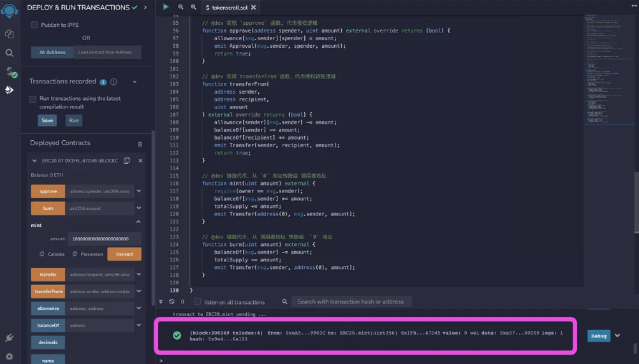Run the recorded transactions

74,120
